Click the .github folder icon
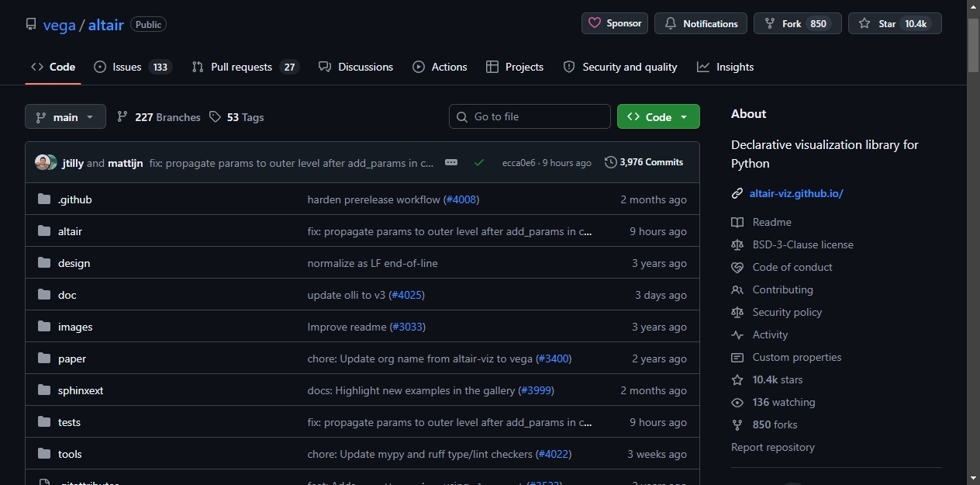 point(44,199)
